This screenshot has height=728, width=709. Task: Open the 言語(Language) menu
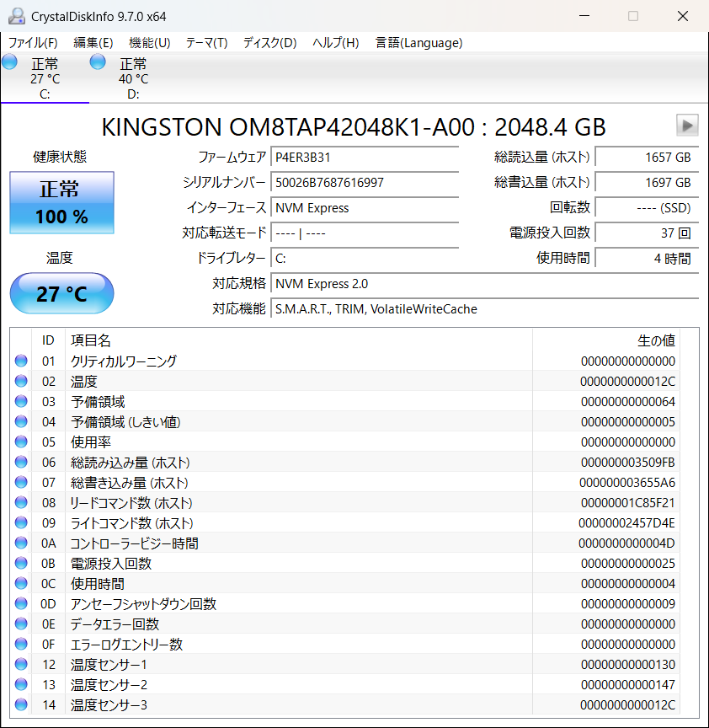[x=418, y=43]
